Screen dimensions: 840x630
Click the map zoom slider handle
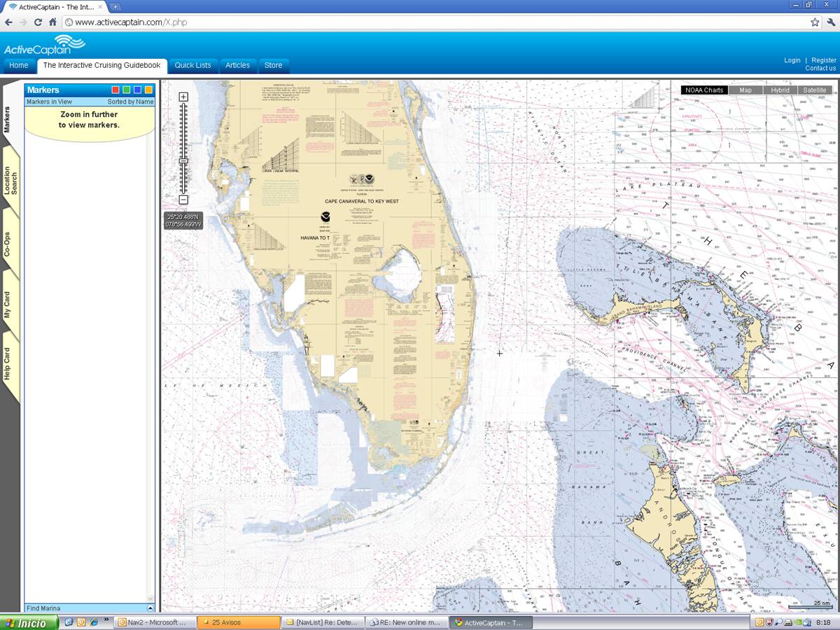click(183, 162)
